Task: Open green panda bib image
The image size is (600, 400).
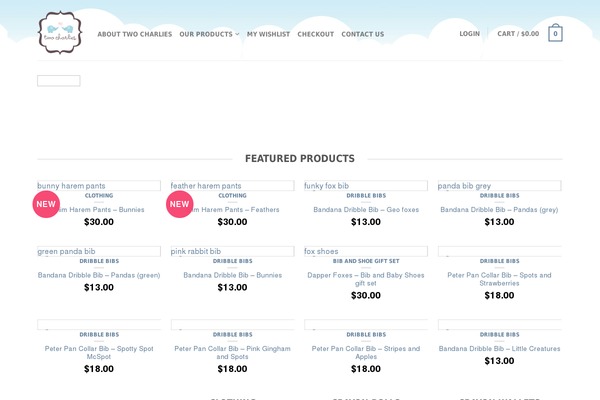Action: [x=99, y=251]
